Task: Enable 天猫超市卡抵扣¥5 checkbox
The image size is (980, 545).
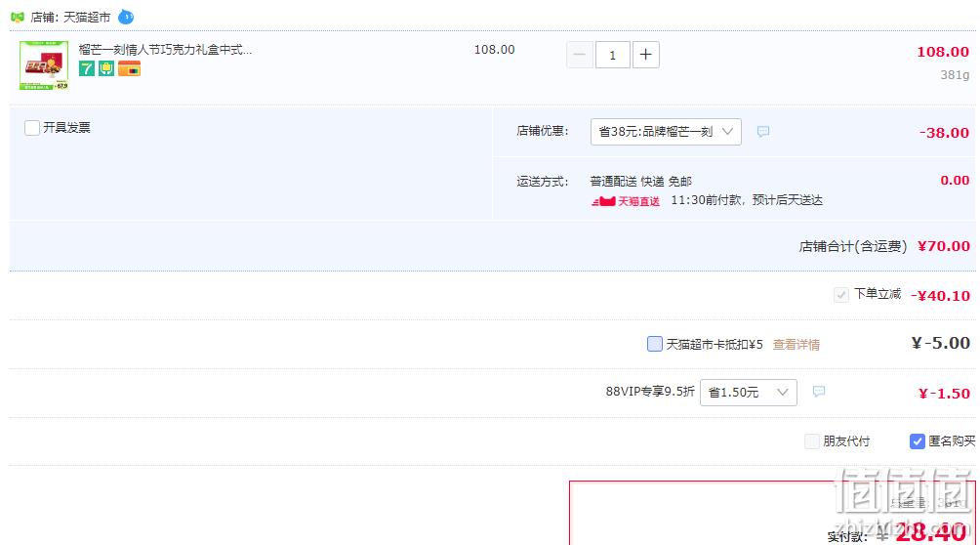Action: click(x=654, y=344)
